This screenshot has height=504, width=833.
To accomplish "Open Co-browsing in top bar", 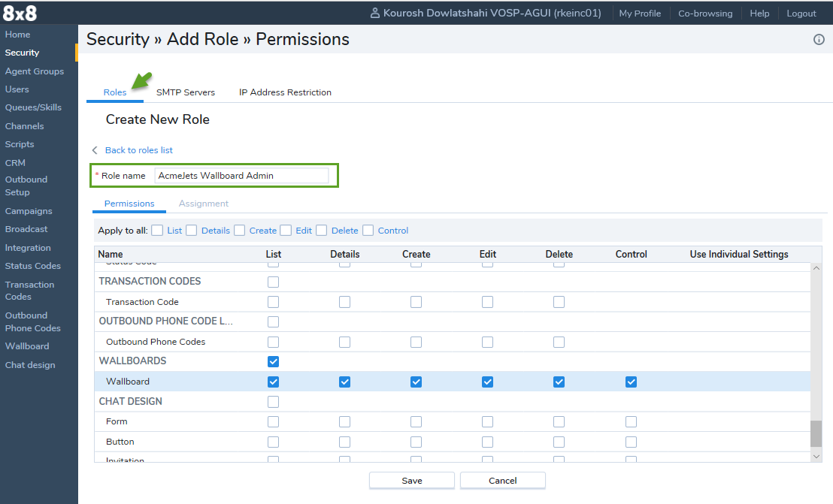I will (705, 14).
